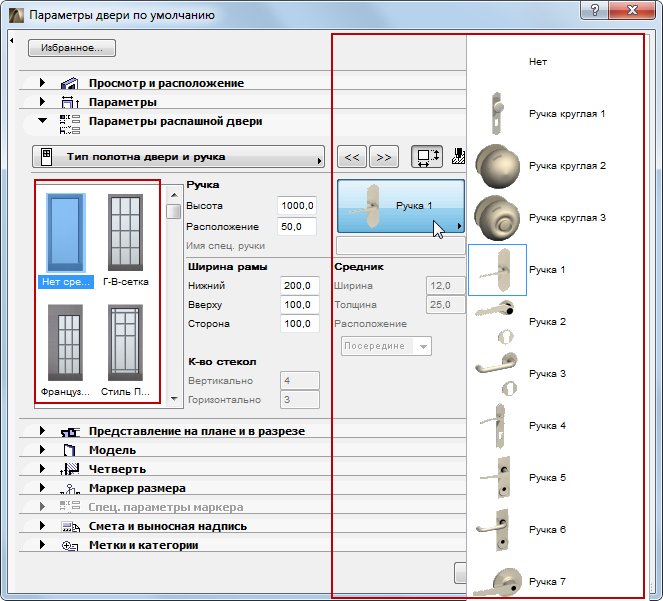
Task: Expand the Просмотр и расположение section
Action: 42,82
